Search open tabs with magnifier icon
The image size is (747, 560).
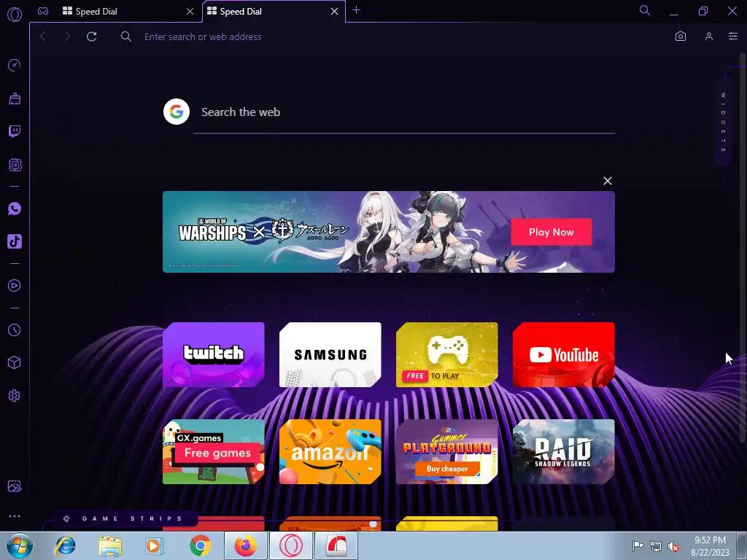pyautogui.click(x=645, y=10)
